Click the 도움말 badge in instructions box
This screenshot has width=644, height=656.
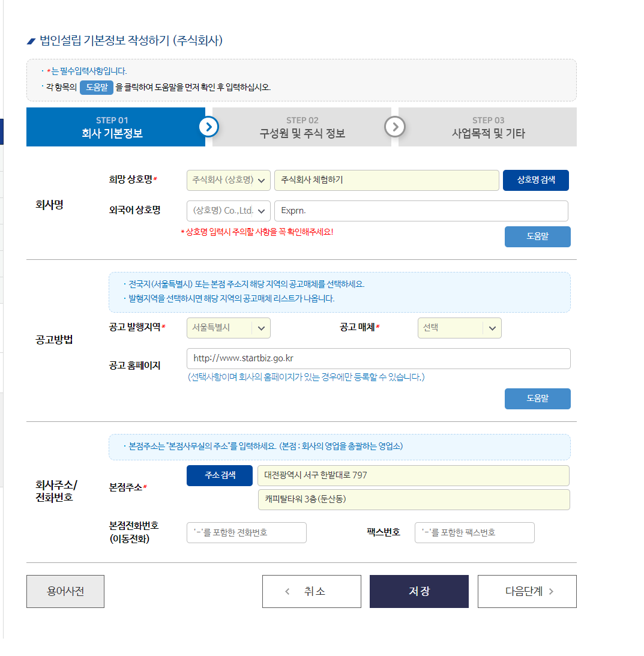tap(97, 87)
